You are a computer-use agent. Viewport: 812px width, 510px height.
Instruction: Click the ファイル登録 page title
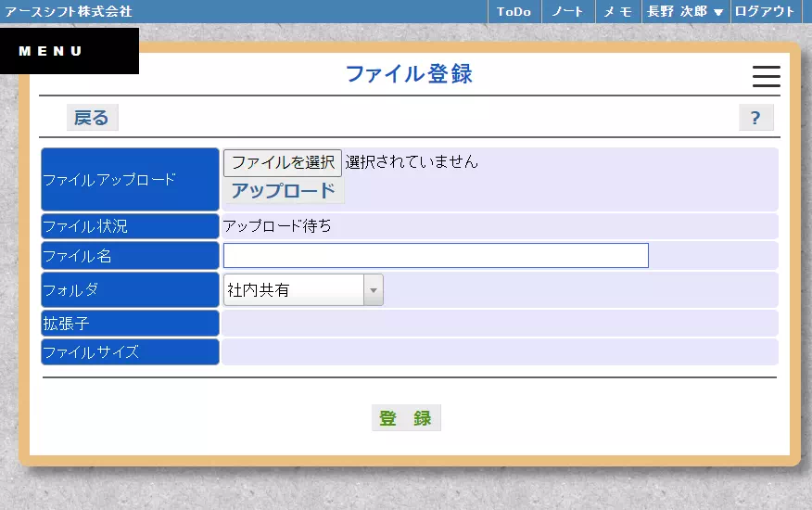coord(409,73)
